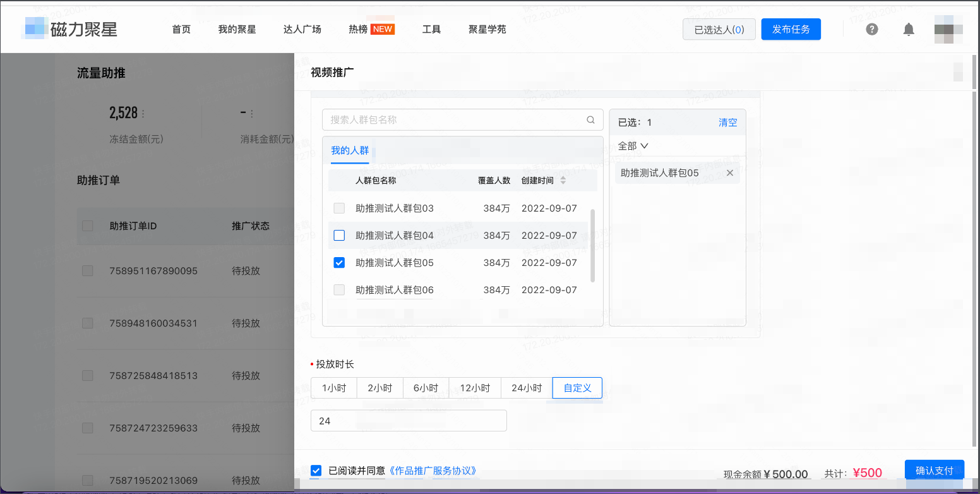980x494 pixels.
Task: Click the user avatar in header
Action: [x=948, y=30]
